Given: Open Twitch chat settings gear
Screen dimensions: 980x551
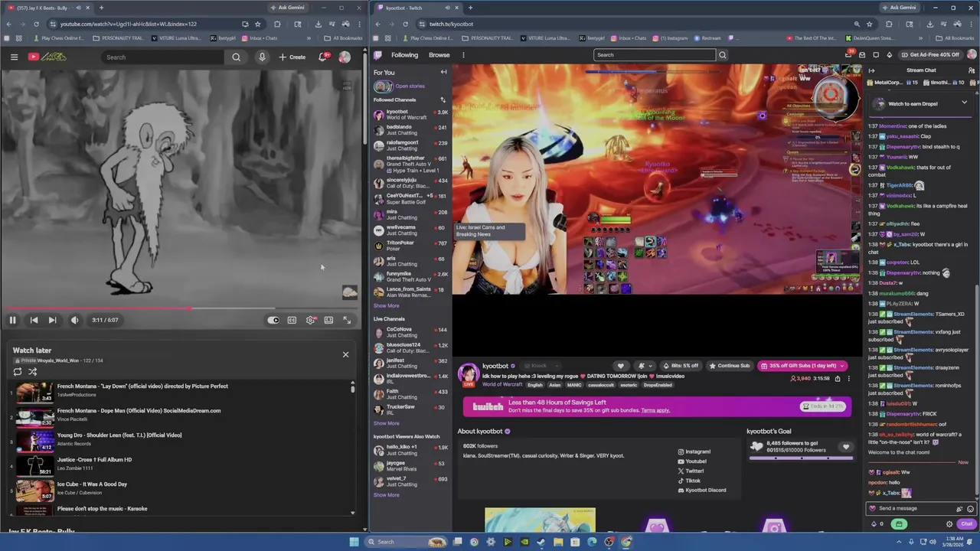Looking at the screenshot, I should click(949, 524).
